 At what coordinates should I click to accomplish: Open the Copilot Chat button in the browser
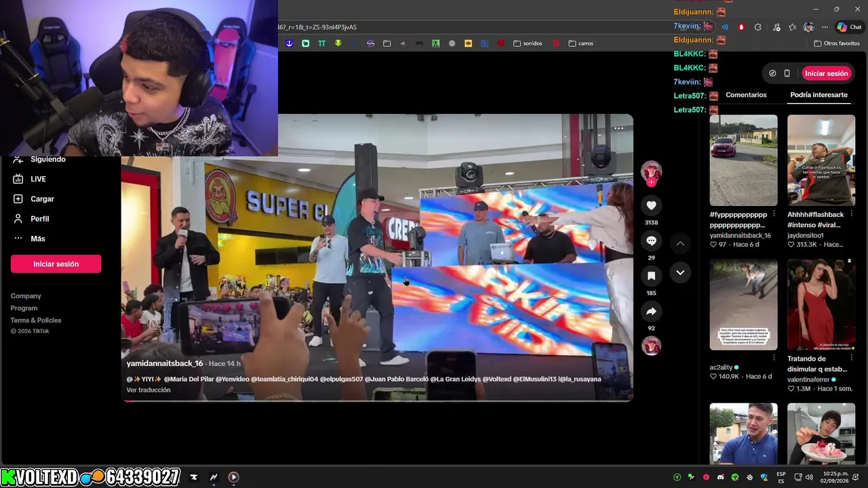(x=848, y=27)
